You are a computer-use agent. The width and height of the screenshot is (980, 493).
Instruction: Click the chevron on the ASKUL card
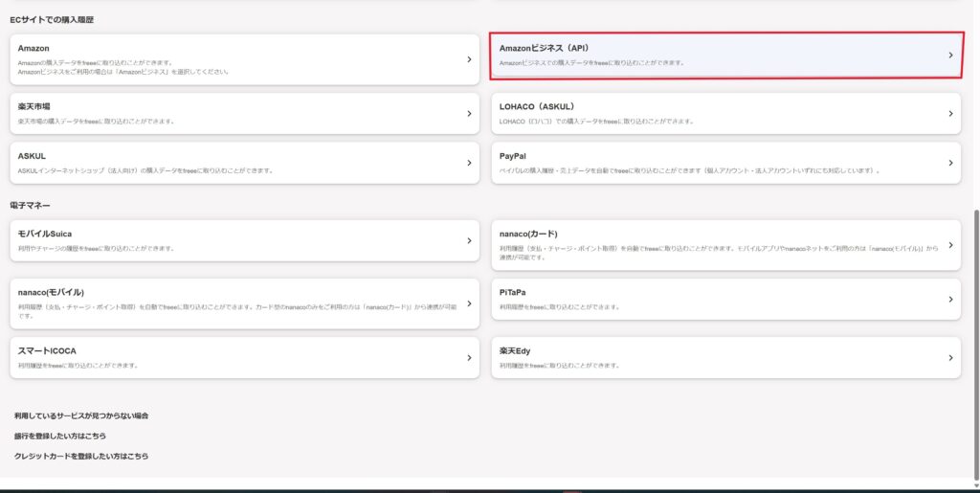point(469,163)
